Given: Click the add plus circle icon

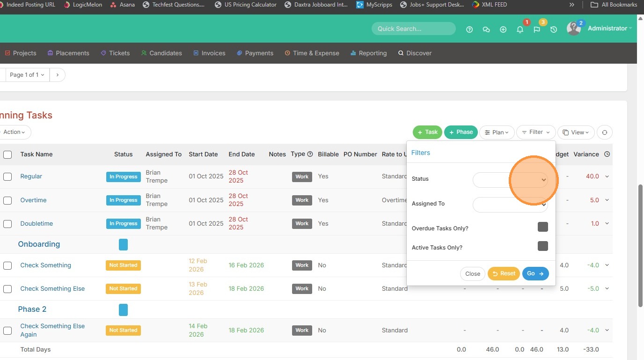Looking at the screenshot, I should (503, 29).
